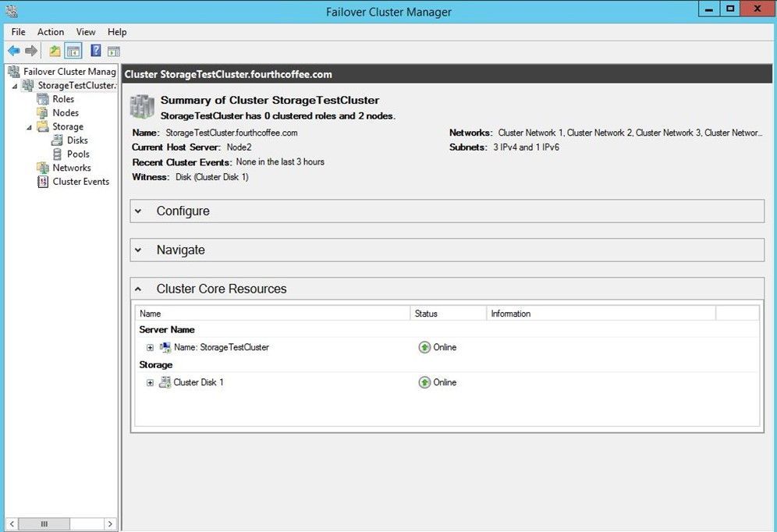The image size is (777, 532).
Task: Click the StorageTestCluster.fourthcoffee.com name value
Action: point(232,133)
